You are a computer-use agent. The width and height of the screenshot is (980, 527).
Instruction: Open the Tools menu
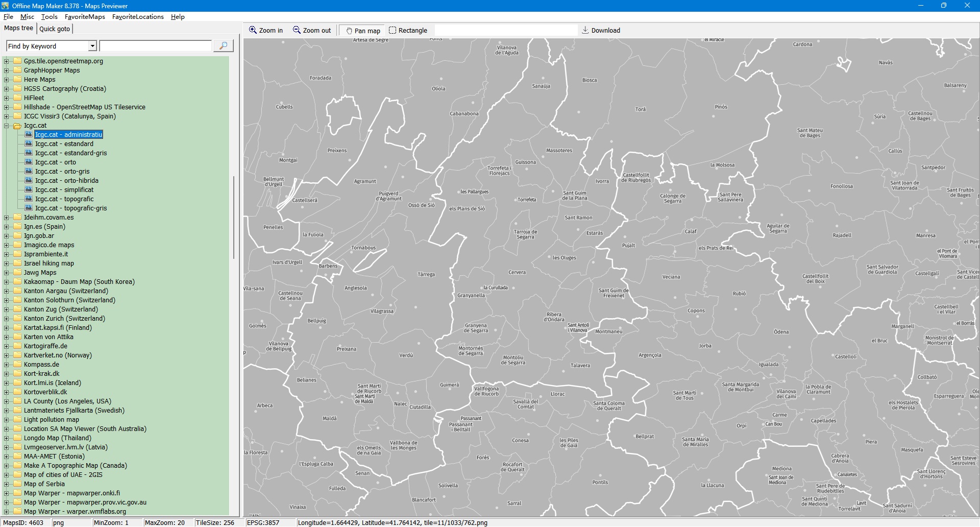(x=49, y=17)
